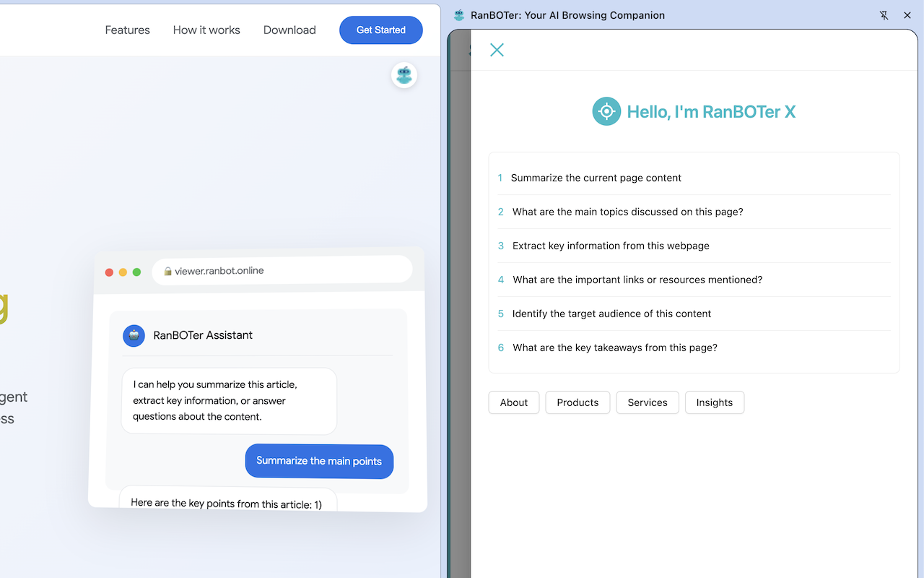
Task: Unpin the RanBOTer side panel
Action: coord(884,15)
